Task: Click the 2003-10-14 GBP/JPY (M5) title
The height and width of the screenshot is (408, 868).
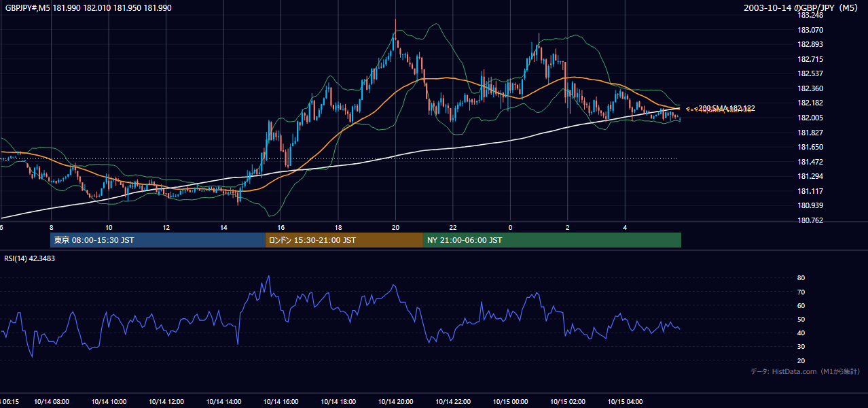Action: [x=801, y=7]
